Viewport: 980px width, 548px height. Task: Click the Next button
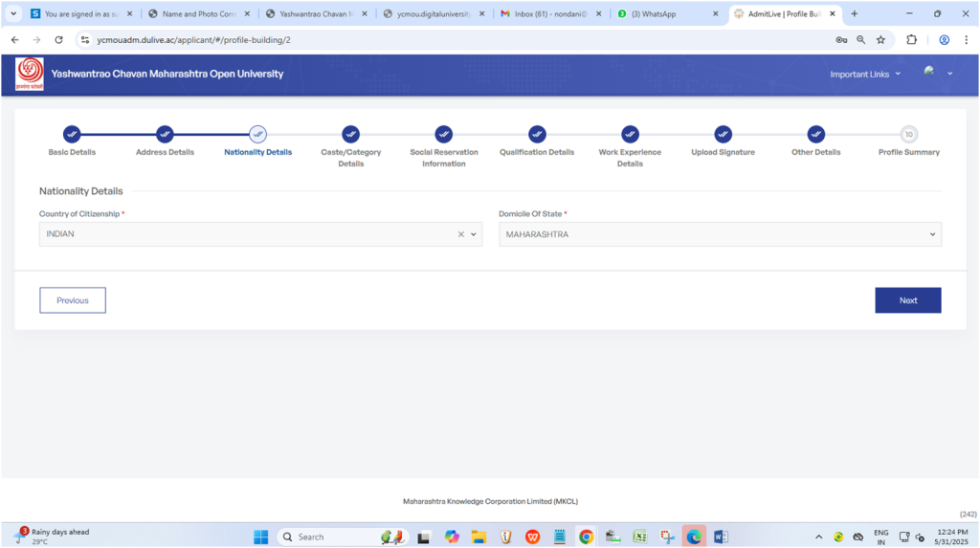point(907,300)
